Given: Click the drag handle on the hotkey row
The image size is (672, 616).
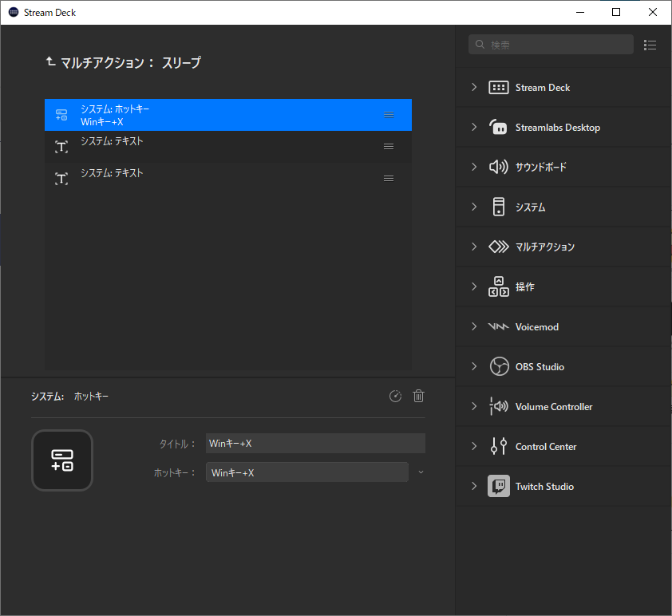Looking at the screenshot, I should point(389,115).
